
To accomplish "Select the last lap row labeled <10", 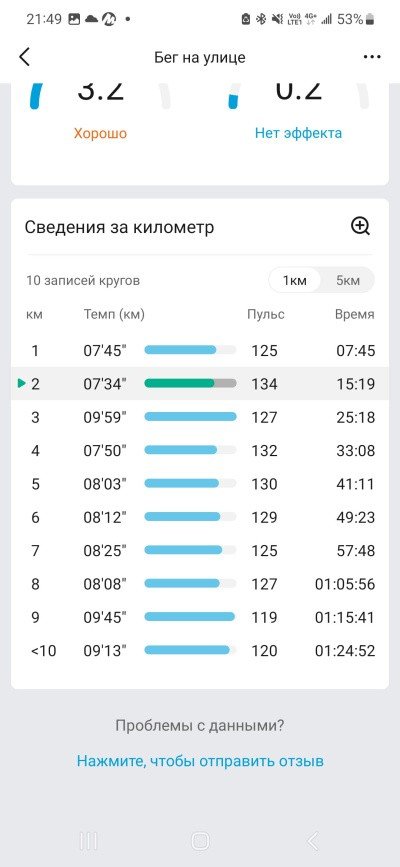I will click(x=200, y=651).
